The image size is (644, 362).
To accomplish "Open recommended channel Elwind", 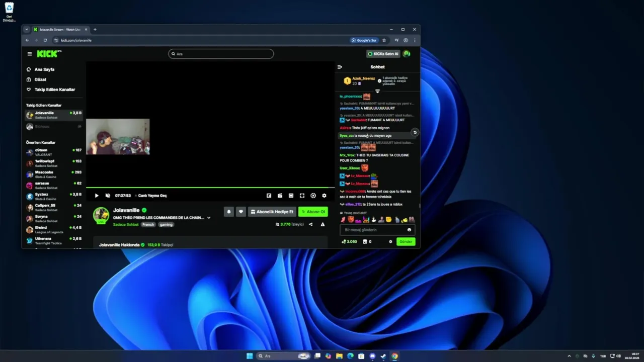I will (54, 229).
